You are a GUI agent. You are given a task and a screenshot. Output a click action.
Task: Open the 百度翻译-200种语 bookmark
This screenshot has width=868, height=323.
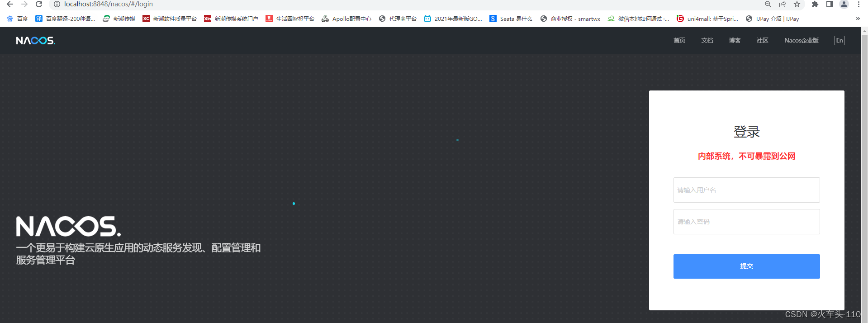(x=66, y=19)
